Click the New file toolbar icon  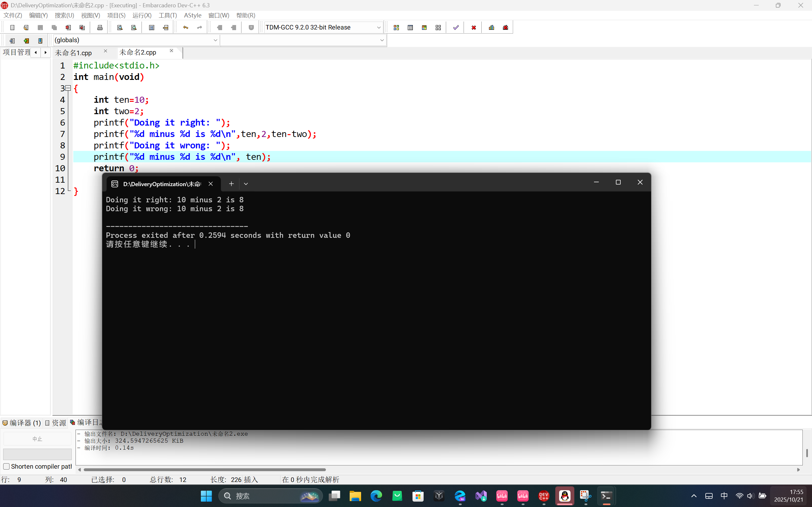point(12,28)
